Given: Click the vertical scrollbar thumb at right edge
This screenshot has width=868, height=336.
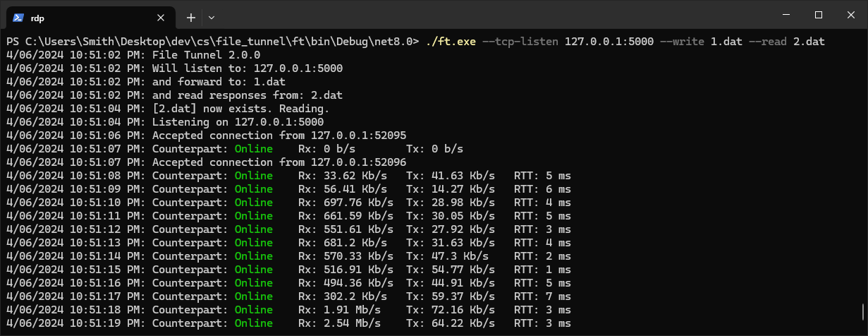Looking at the screenshot, I should coord(863,312).
